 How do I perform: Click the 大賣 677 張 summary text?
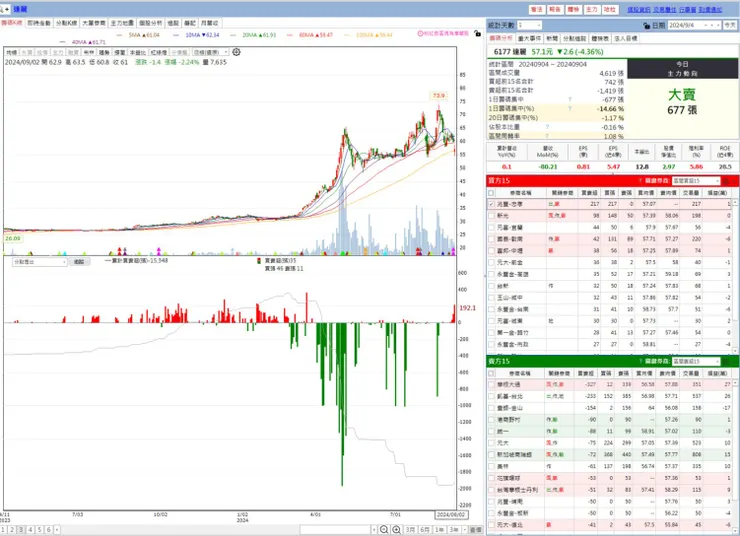(x=682, y=101)
